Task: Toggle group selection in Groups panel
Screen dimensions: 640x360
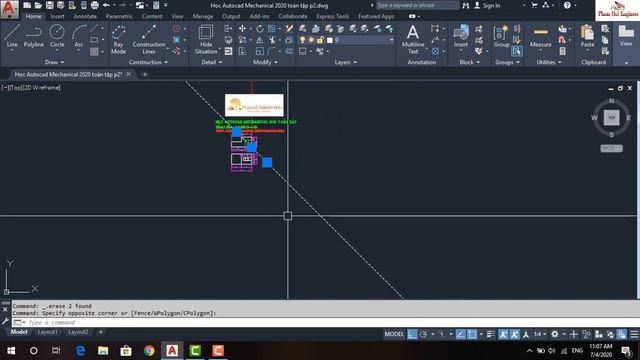Action: [516, 51]
